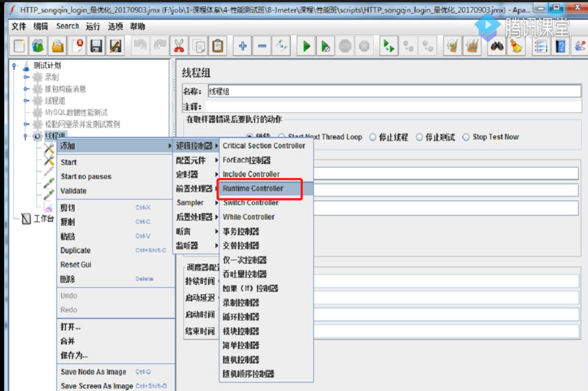
Task: Click Validate in the context menu
Action: tap(73, 191)
